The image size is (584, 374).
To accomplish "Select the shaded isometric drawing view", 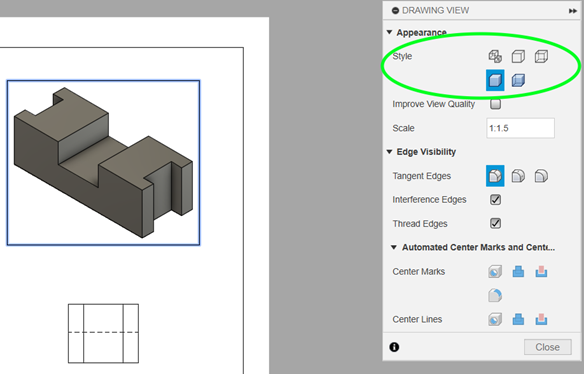I will pyautogui.click(x=103, y=163).
